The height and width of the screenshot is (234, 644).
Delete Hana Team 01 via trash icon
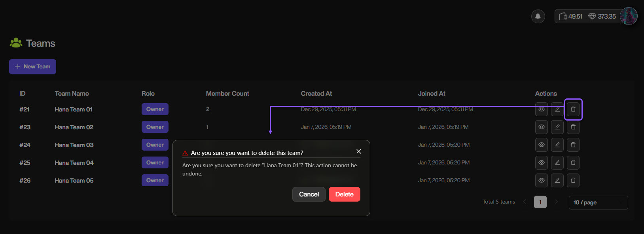573,109
